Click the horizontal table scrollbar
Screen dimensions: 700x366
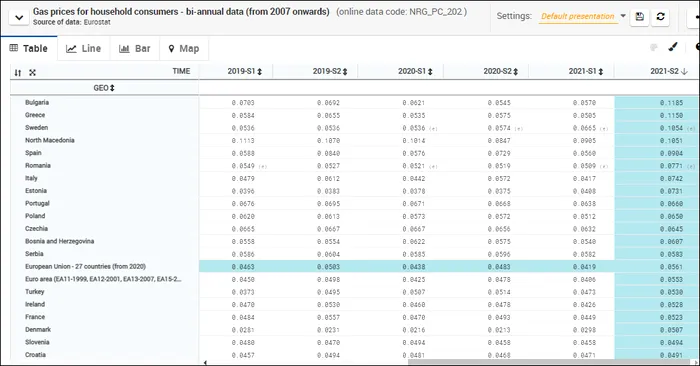(x=550, y=362)
